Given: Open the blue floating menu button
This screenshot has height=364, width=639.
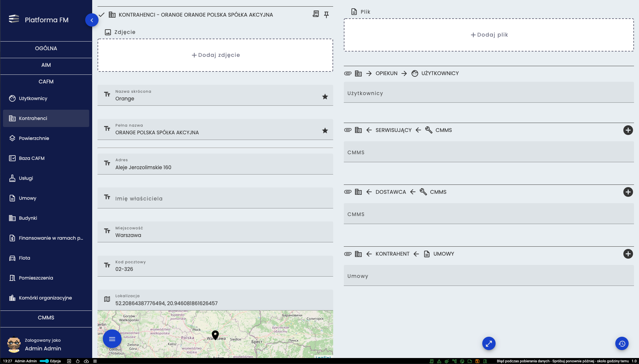Looking at the screenshot, I should pos(112,339).
